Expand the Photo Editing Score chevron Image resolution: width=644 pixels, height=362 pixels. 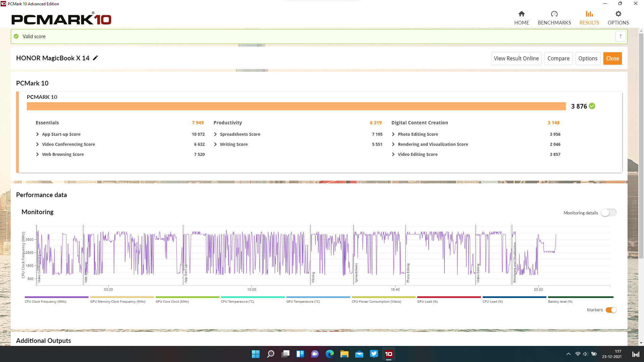pos(393,134)
